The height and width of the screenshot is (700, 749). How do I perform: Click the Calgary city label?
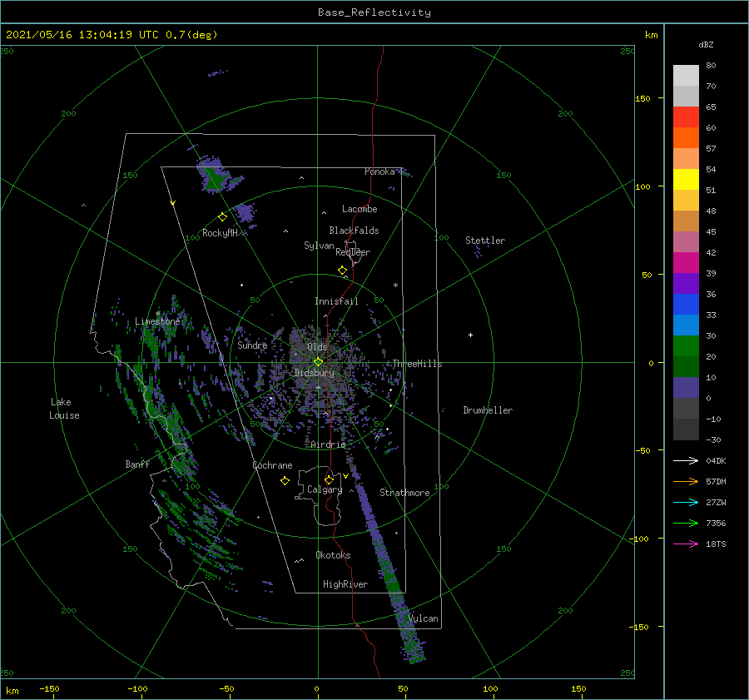(x=325, y=489)
